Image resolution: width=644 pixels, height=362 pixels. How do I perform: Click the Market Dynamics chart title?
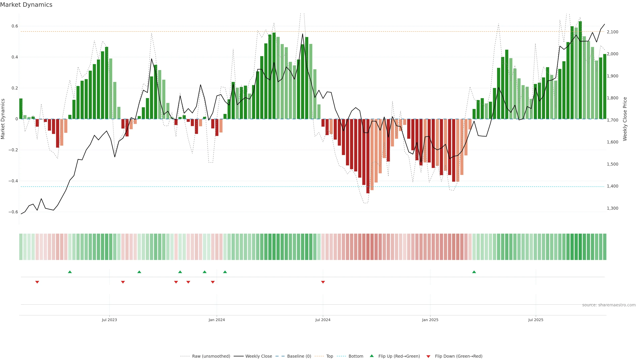point(26,5)
